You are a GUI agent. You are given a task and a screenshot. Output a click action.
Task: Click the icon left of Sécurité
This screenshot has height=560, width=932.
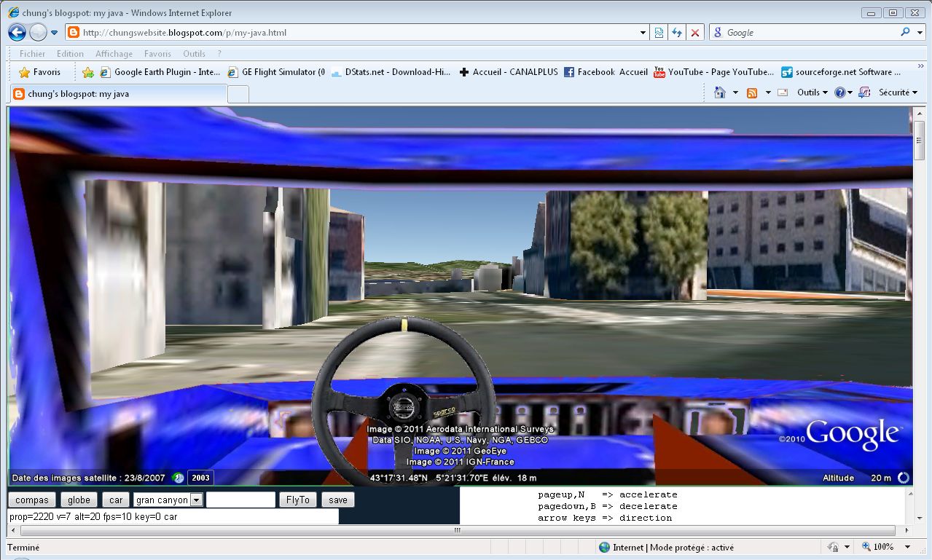(865, 92)
